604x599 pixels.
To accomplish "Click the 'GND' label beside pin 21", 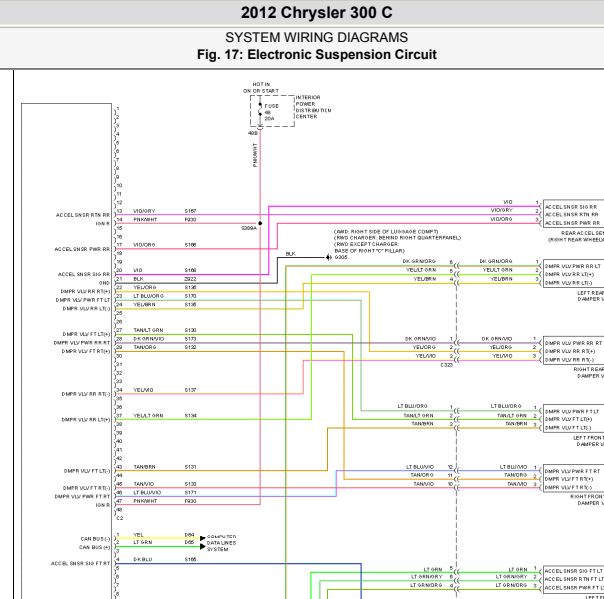I will coord(104,283).
